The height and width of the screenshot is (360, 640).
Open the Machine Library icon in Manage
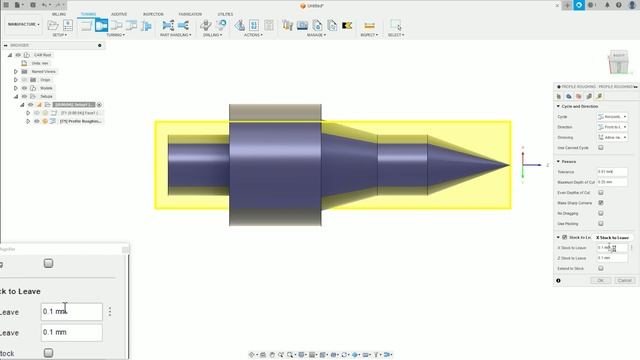point(302,25)
